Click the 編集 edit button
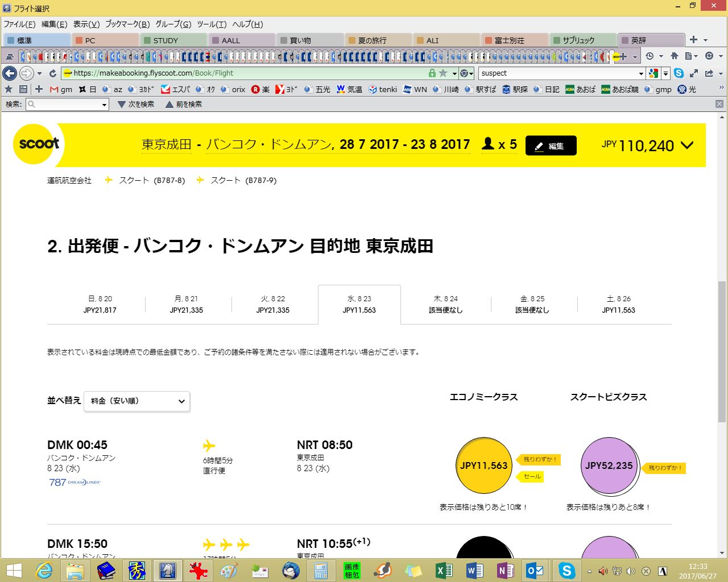728x582 pixels. point(551,145)
